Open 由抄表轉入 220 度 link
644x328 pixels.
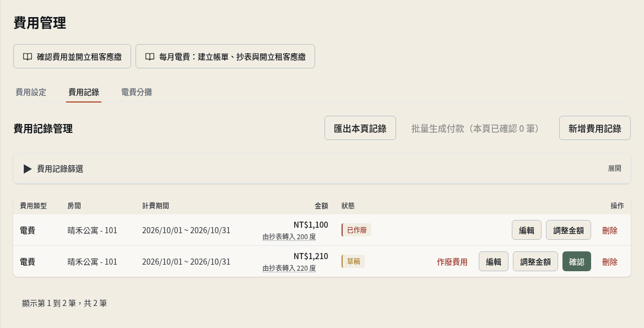289,268
